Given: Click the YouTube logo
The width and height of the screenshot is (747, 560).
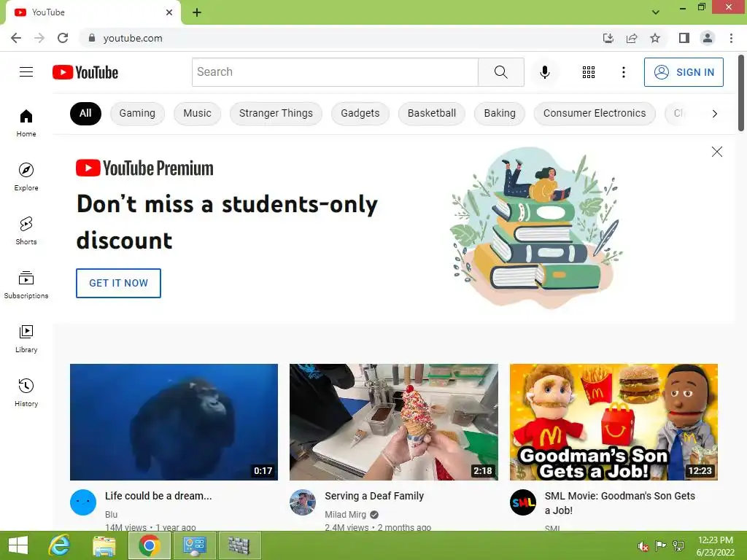Looking at the screenshot, I should [85, 72].
